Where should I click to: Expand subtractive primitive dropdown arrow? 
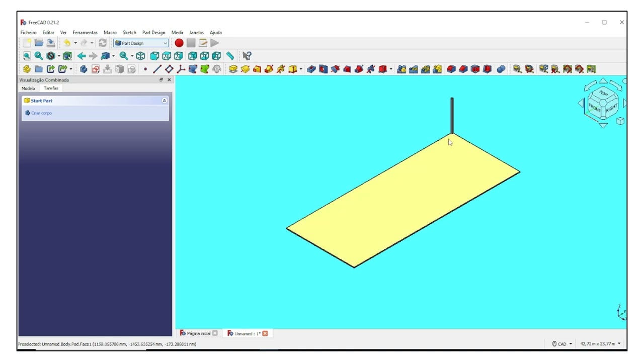pyautogui.click(x=391, y=69)
